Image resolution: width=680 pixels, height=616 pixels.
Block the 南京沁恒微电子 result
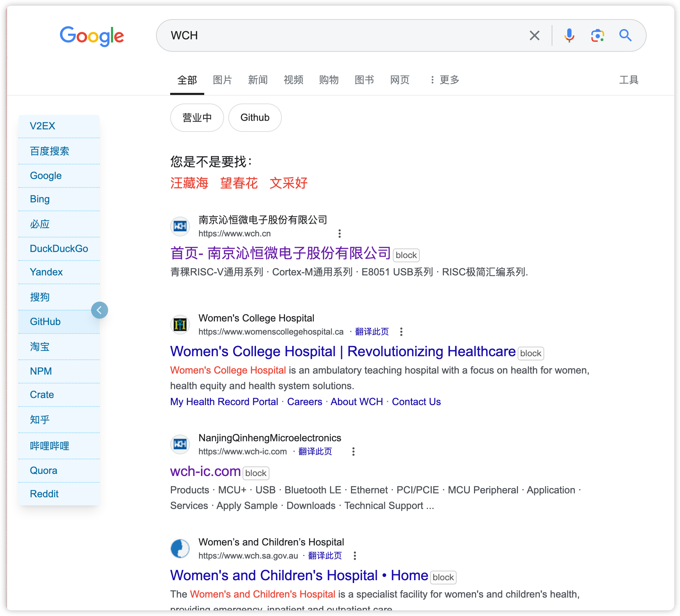[406, 255]
